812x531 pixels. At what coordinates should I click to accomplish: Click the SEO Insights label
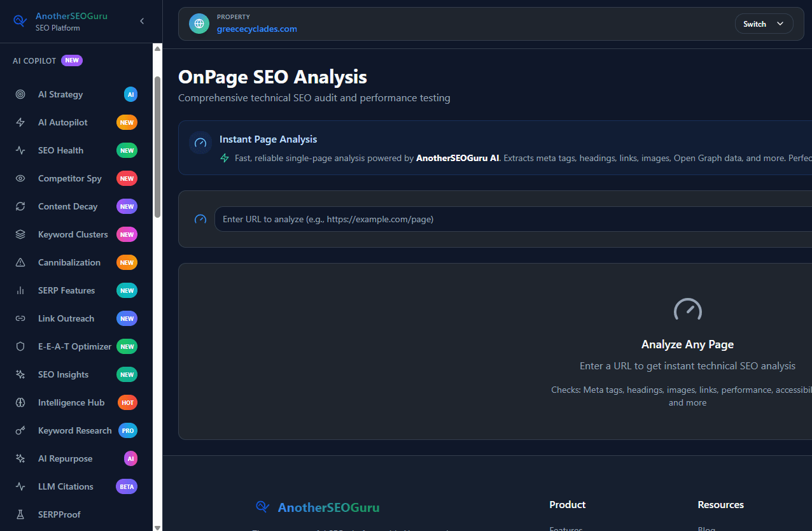63,374
